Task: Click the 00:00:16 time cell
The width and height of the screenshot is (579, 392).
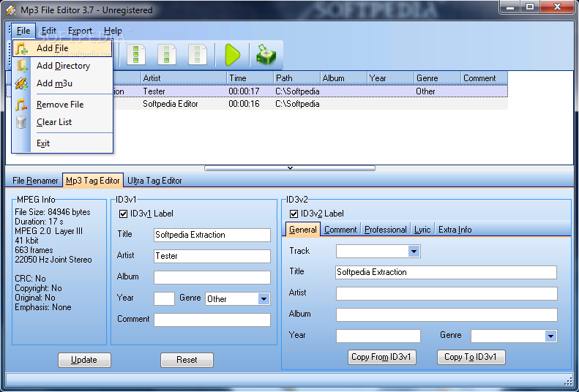Action: [x=244, y=104]
